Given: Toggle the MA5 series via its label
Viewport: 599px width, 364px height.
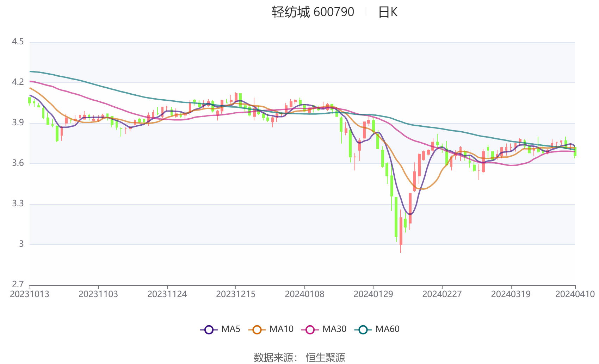Looking at the screenshot, I should [230, 329].
